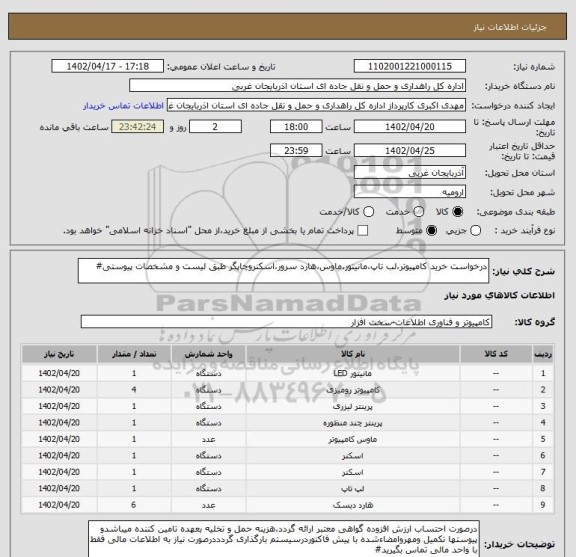Click the remaining time 23:42:24 field

[138, 127]
